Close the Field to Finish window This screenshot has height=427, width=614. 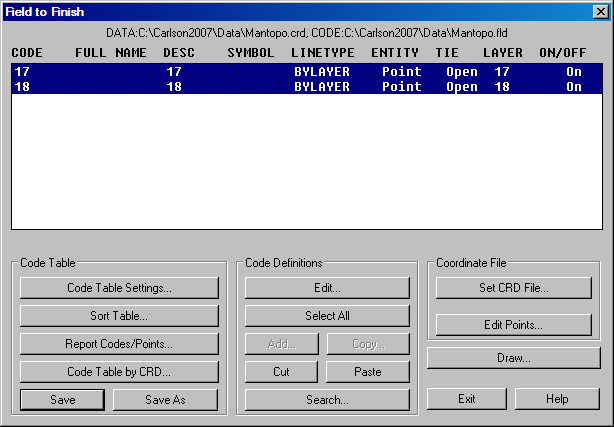[600, 11]
